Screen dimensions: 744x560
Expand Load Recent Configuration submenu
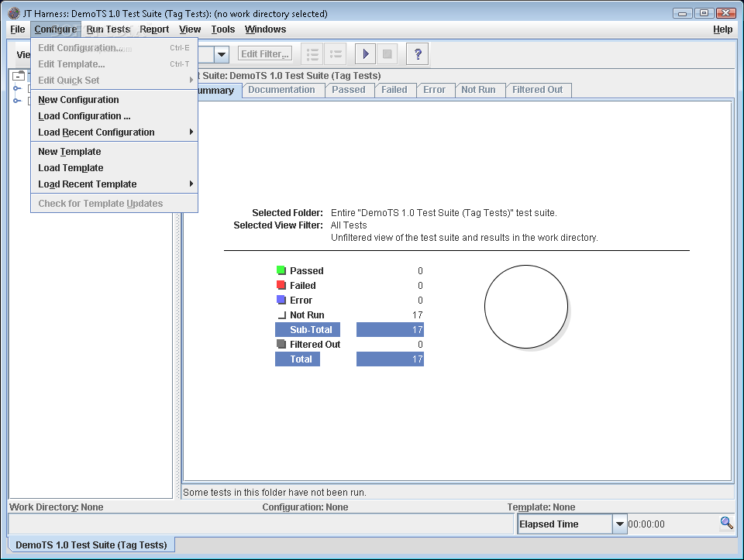pos(115,132)
